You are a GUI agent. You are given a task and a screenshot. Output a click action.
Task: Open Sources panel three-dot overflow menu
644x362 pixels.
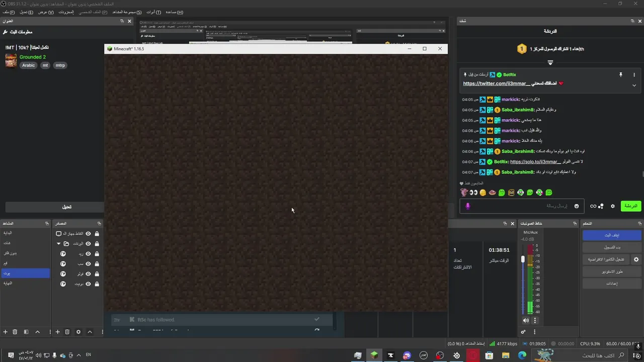pos(102,332)
